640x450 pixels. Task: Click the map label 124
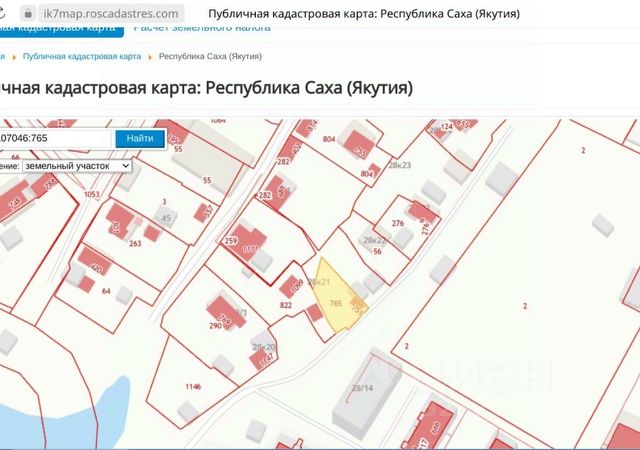(447, 127)
